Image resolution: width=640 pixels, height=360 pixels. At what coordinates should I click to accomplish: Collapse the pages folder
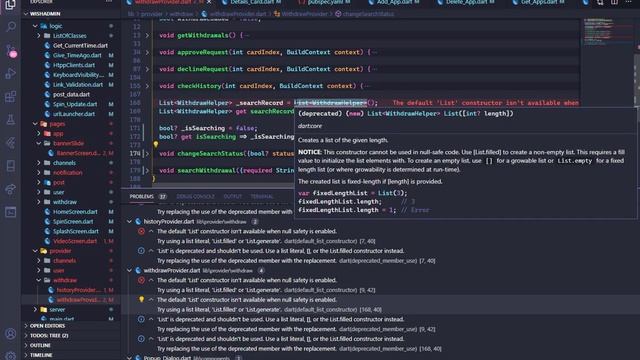point(35,124)
